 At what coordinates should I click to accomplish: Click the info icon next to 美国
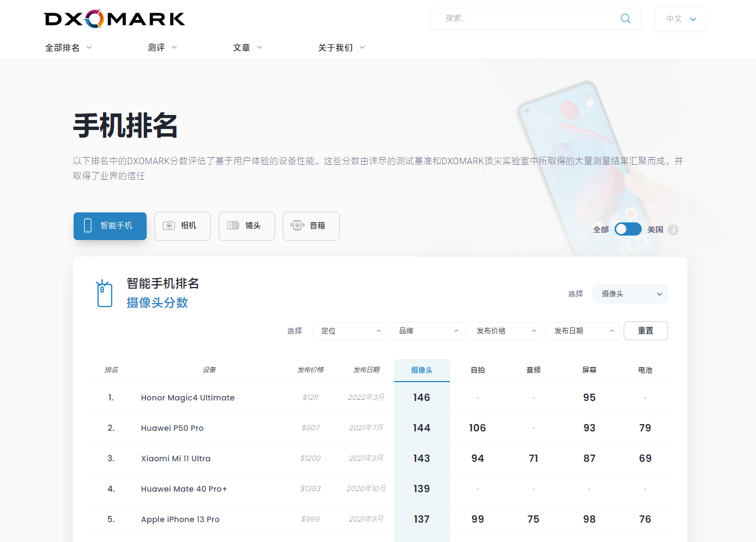pyautogui.click(x=673, y=230)
